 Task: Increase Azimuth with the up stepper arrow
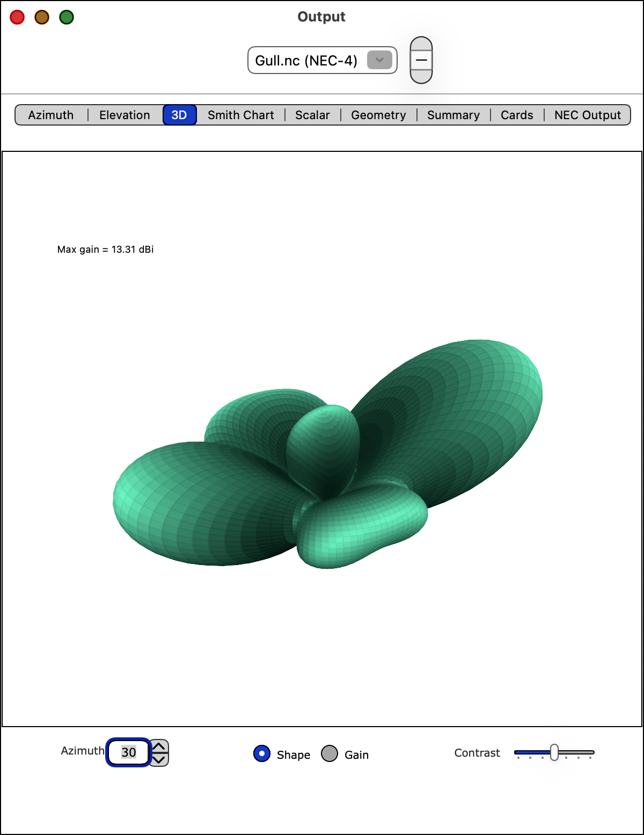[x=159, y=745]
